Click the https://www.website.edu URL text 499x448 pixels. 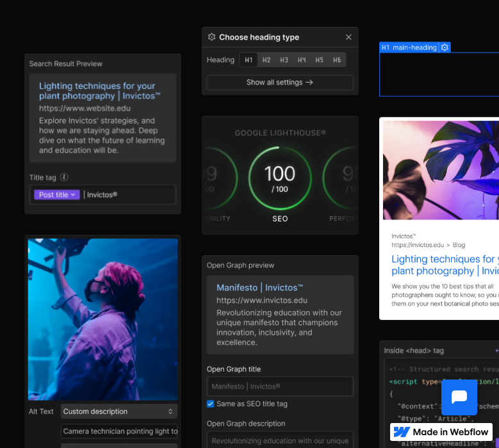coord(85,108)
